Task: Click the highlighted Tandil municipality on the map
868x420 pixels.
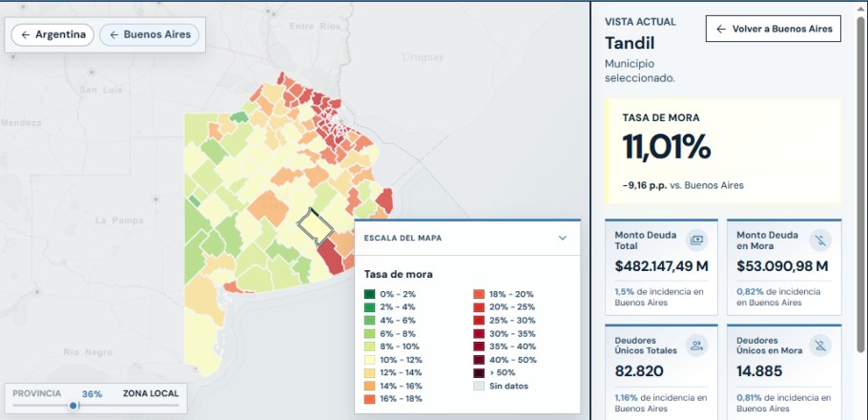Action: 316,226
